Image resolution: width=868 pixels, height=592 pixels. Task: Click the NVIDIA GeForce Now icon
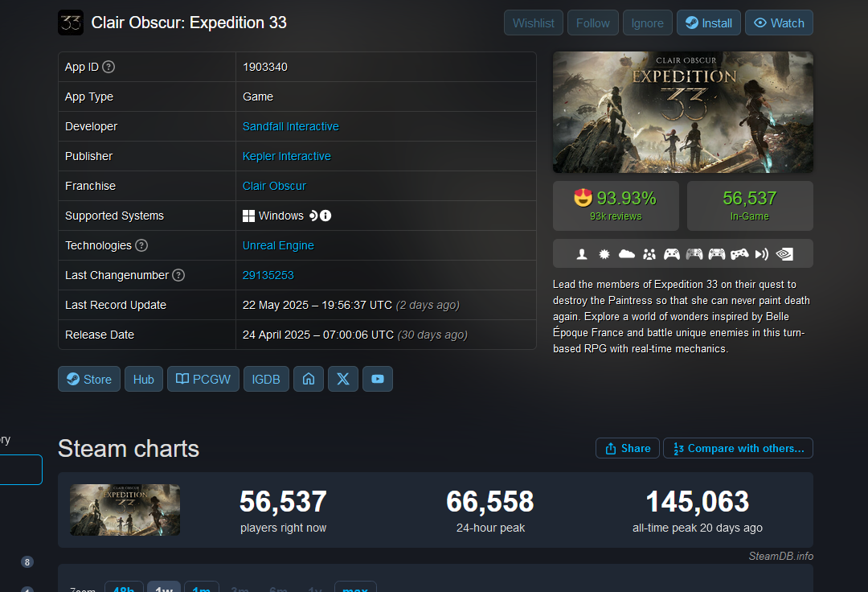pyautogui.click(x=785, y=254)
